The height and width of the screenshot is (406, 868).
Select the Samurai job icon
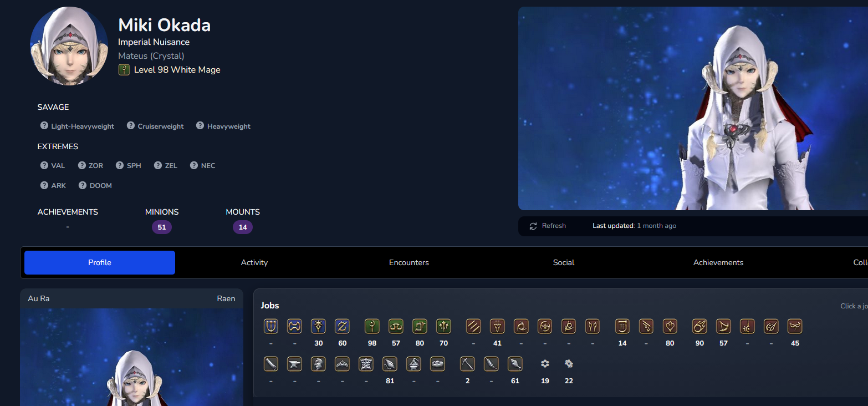pos(545,326)
